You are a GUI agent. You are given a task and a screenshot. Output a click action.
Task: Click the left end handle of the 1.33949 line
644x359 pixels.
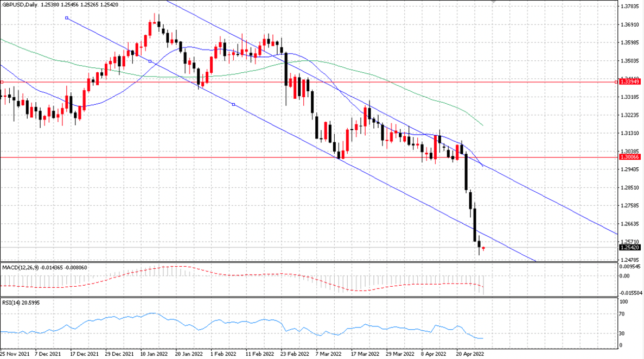pyautogui.click(x=2, y=82)
